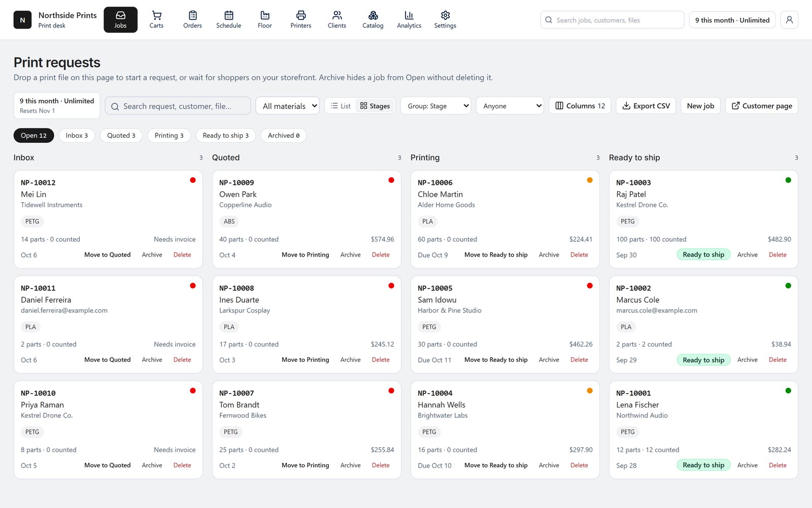Archive job NP-10004

click(x=549, y=465)
